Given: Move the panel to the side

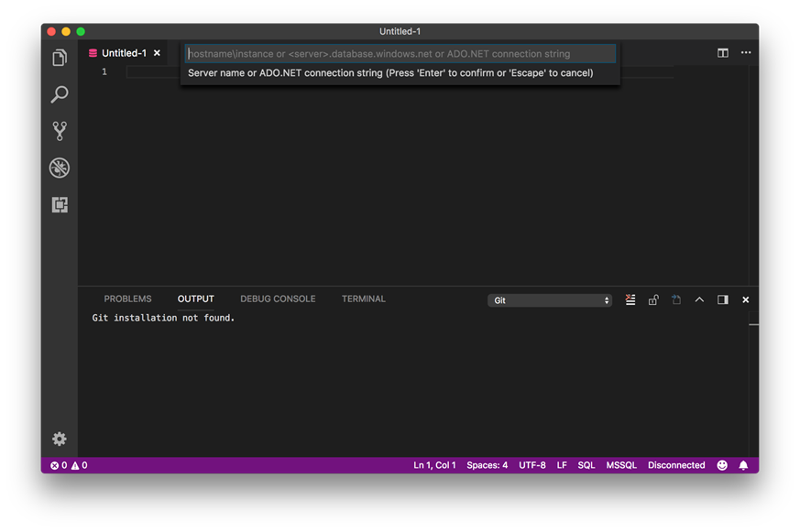Looking at the screenshot, I should tap(722, 299).
